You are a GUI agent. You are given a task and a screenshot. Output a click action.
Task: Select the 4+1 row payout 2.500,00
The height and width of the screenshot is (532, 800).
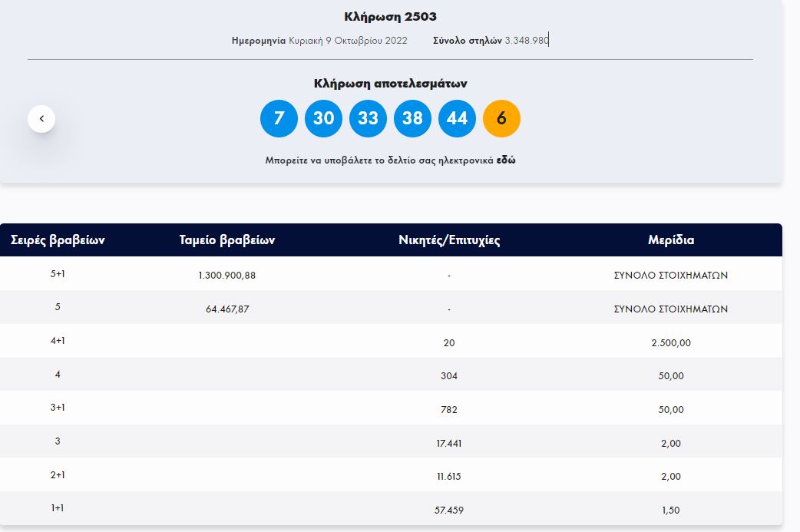671,342
